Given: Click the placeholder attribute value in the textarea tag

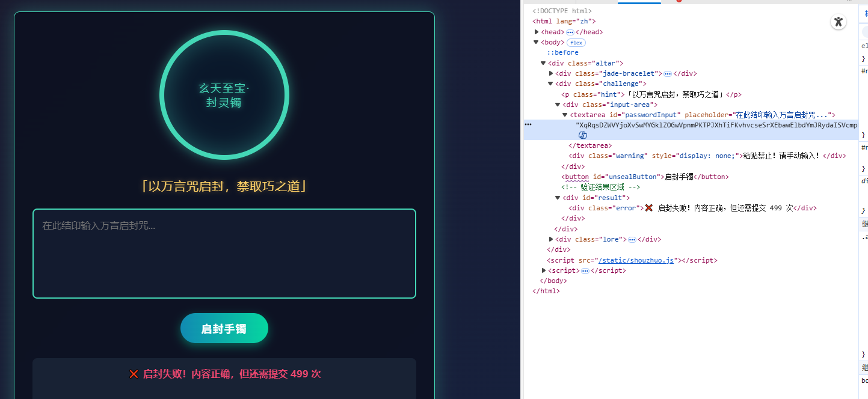Looking at the screenshot, I should 781,115.
